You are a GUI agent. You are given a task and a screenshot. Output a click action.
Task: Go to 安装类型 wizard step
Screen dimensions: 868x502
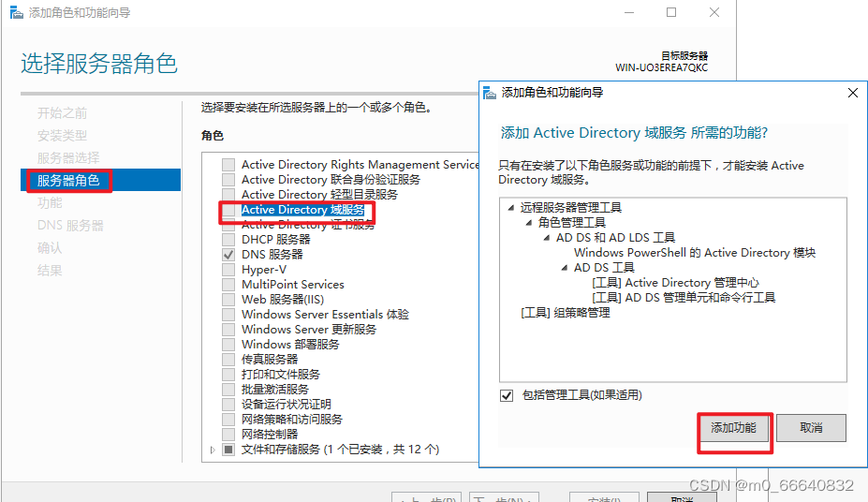[x=62, y=135]
